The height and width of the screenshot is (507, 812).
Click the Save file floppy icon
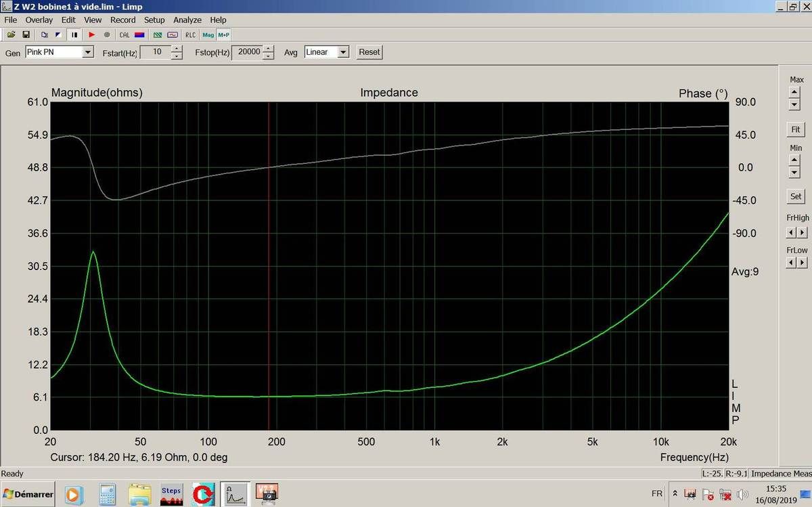26,35
